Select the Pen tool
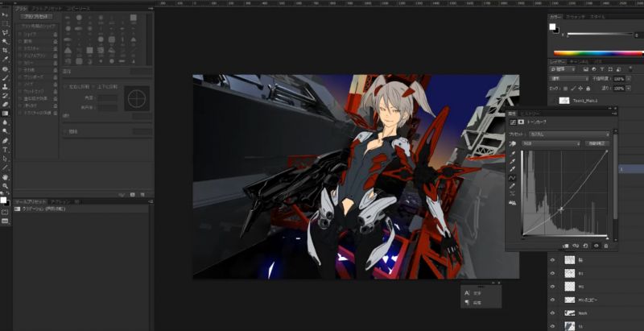The height and width of the screenshot is (331, 644). 6,140
